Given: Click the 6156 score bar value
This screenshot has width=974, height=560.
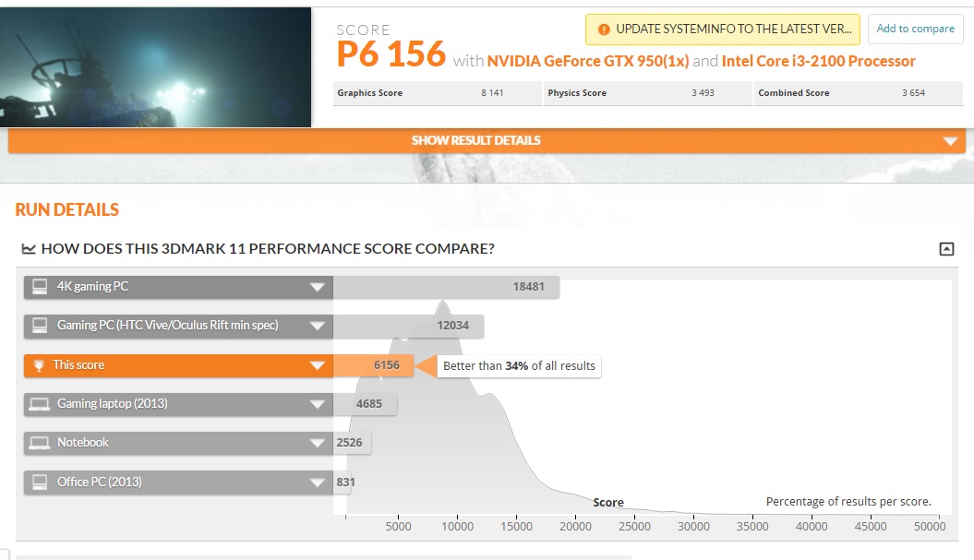Looking at the screenshot, I should click(x=387, y=365).
